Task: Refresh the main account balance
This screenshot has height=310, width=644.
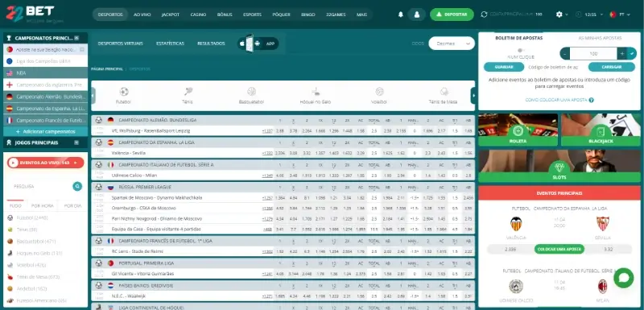Action: [x=484, y=14]
